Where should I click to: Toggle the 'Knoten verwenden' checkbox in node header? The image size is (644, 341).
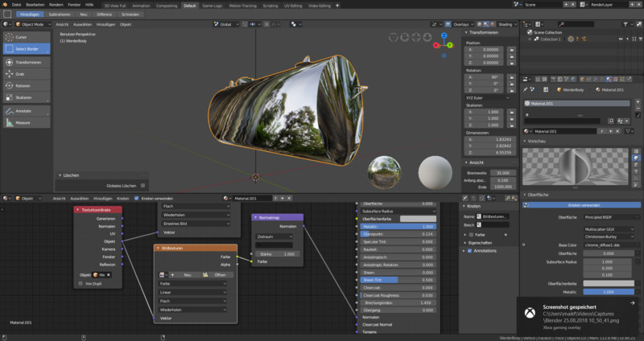click(x=138, y=198)
